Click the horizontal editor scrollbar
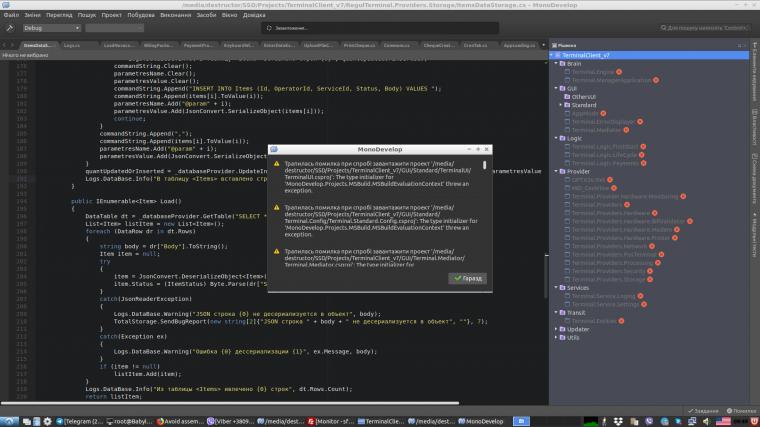 pyautogui.click(x=230, y=403)
